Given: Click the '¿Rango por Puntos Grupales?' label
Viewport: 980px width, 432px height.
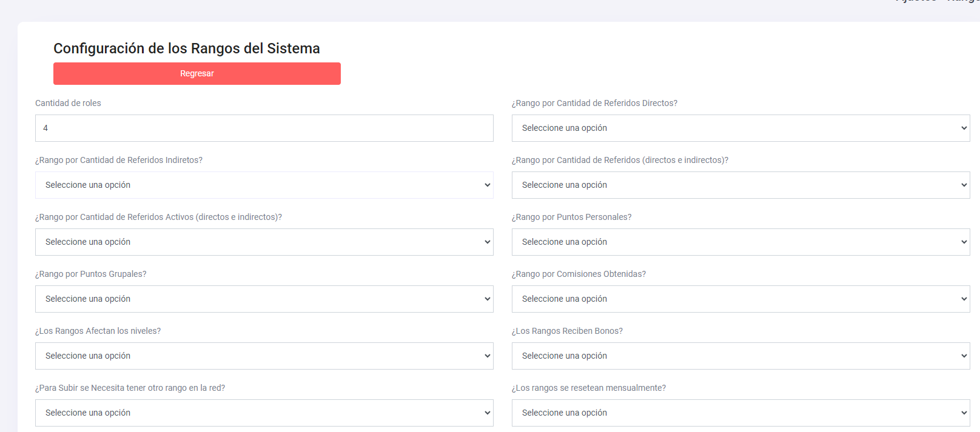Looking at the screenshot, I should tap(91, 274).
